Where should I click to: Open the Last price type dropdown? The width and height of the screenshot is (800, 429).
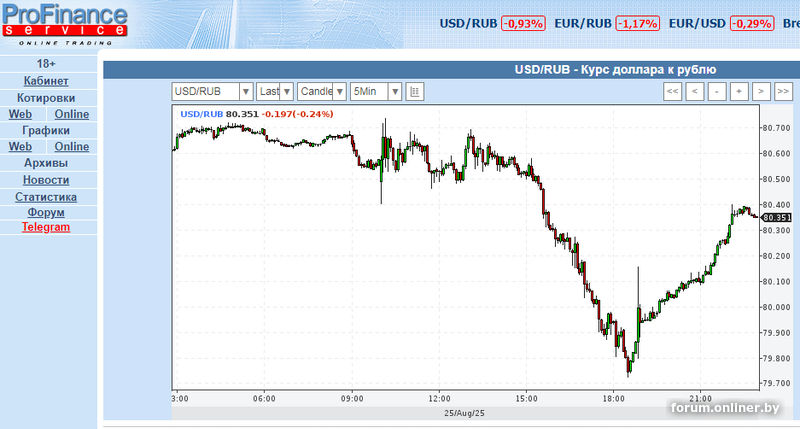point(274,92)
